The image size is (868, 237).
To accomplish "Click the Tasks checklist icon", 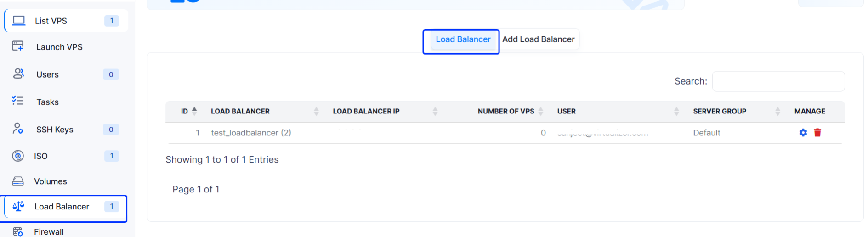I will pyautogui.click(x=18, y=101).
